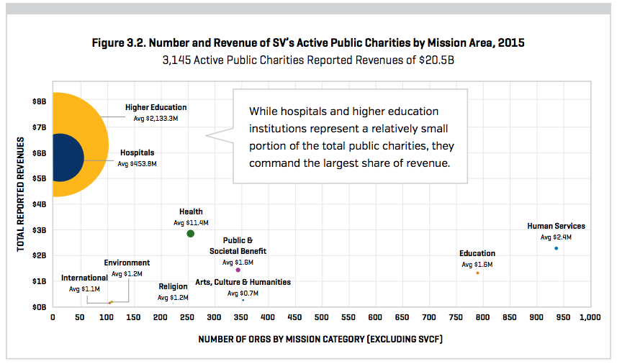Click 'Avg $453.8M' value
617x364 pixels.
tap(138, 163)
